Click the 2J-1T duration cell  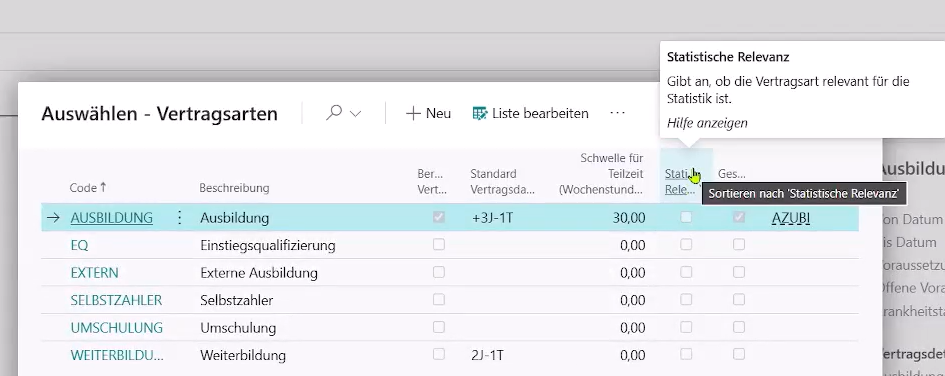click(x=488, y=355)
